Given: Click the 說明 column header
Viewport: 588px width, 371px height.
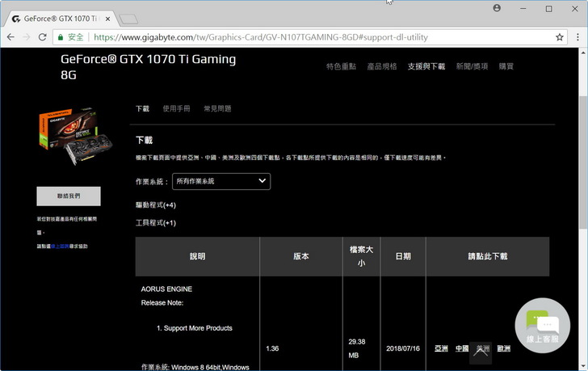Looking at the screenshot, I should point(197,256).
